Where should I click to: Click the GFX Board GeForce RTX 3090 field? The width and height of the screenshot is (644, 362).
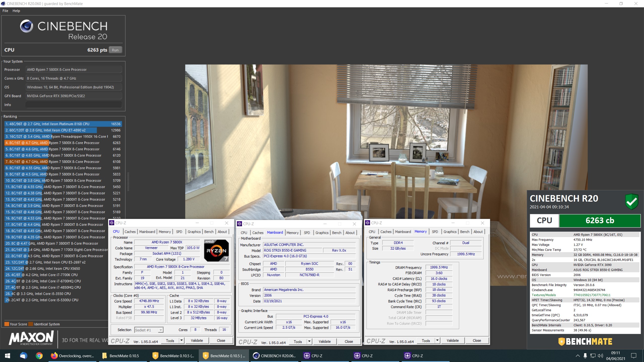pos(73,96)
